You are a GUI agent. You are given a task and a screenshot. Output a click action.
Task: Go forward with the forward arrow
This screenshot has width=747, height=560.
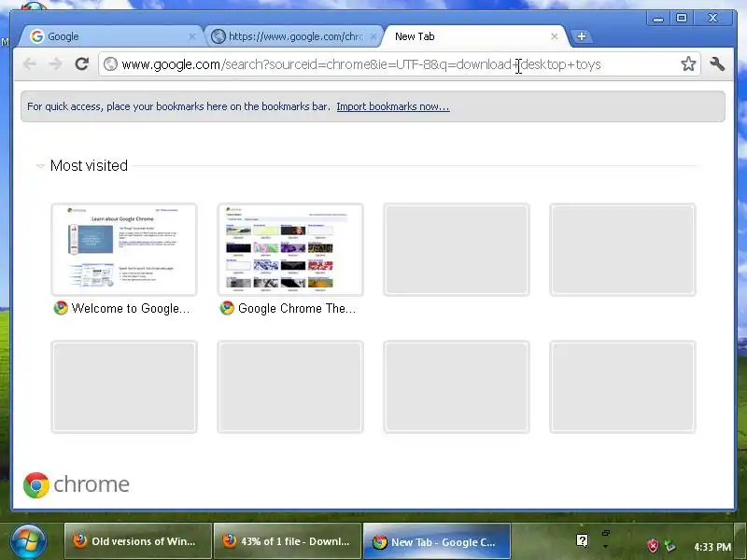tap(56, 63)
